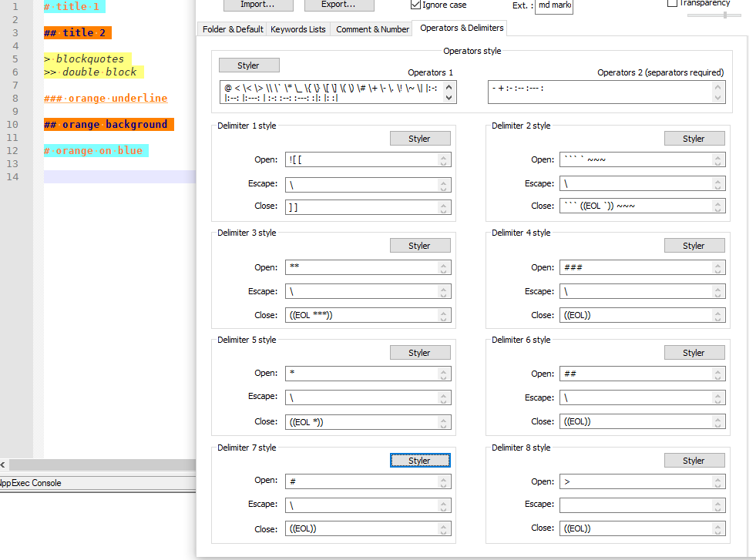
Task: Open the Delimiter 4 style Styler
Action: tap(694, 246)
